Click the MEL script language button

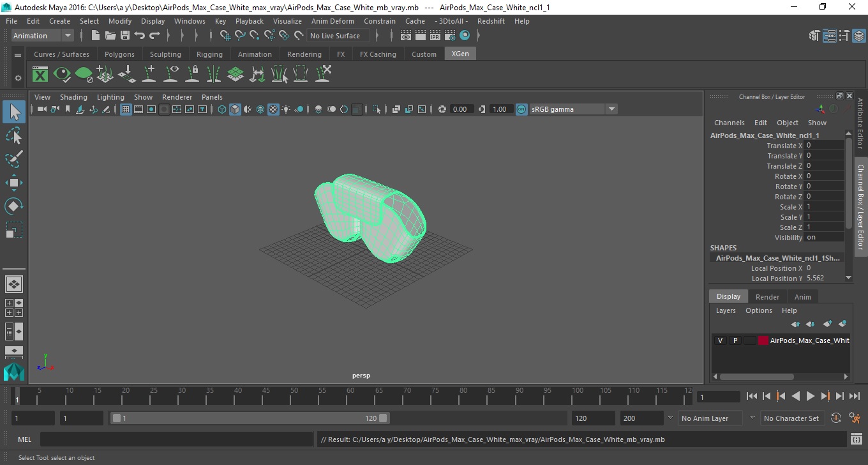(25, 439)
